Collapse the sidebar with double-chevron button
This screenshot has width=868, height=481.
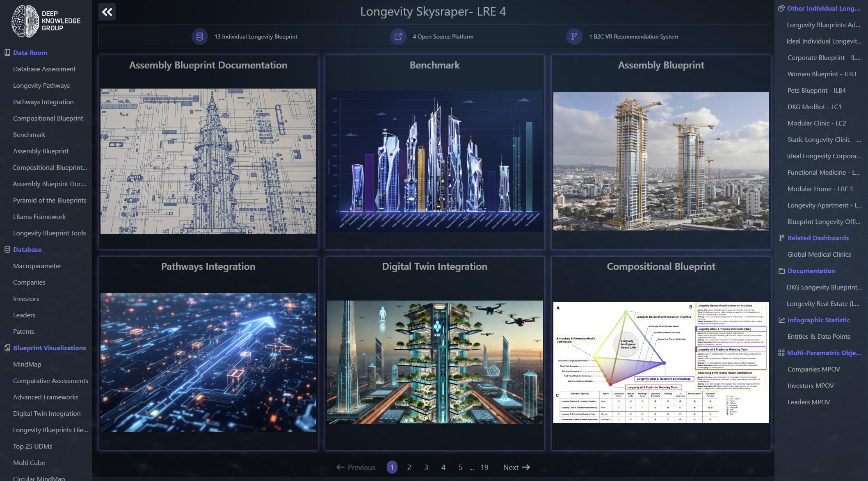[107, 12]
